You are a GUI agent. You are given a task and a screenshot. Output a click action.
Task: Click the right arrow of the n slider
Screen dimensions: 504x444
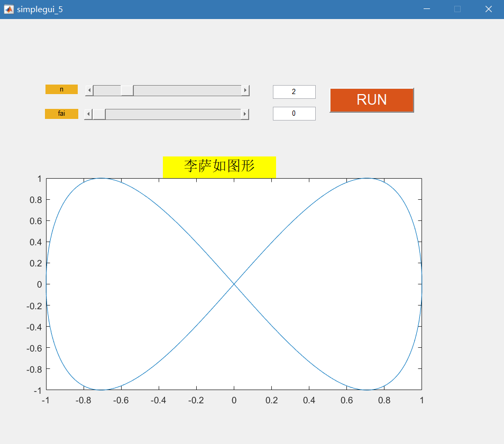(245, 90)
